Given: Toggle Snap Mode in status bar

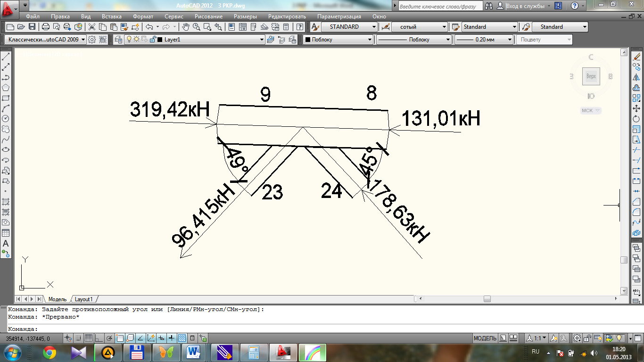Looking at the screenshot, I should [x=78, y=338].
